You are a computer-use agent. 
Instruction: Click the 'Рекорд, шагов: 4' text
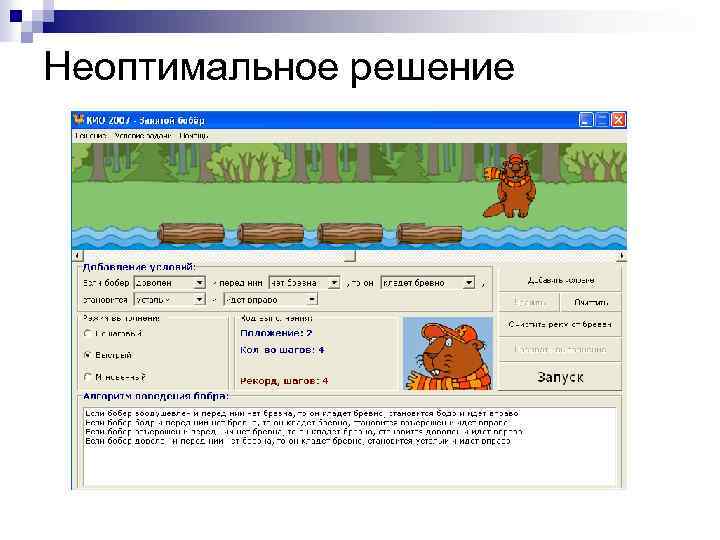coord(284,381)
